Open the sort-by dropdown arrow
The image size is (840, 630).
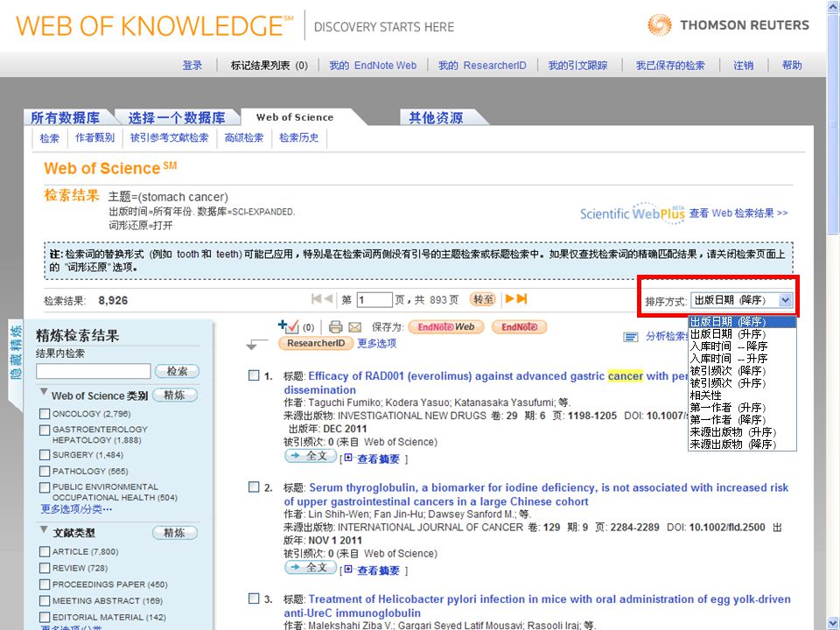tap(785, 300)
